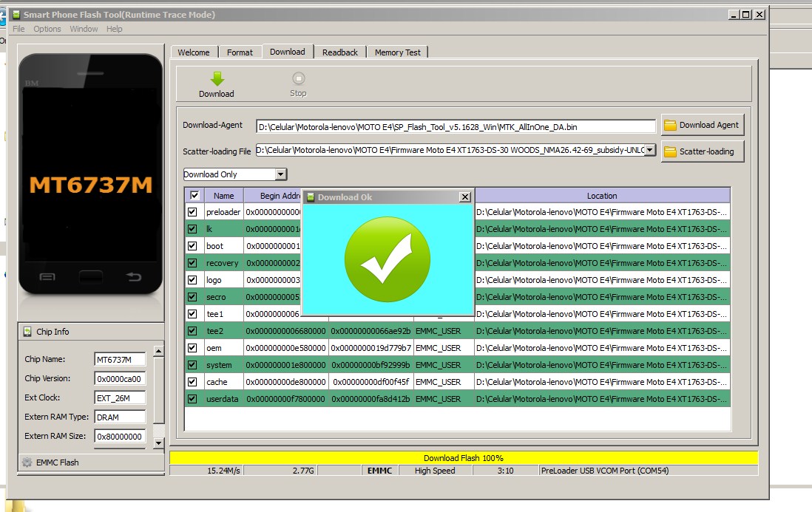Toggle the select-all header checkbox
Screen dimensions: 812x512
pos(194,196)
